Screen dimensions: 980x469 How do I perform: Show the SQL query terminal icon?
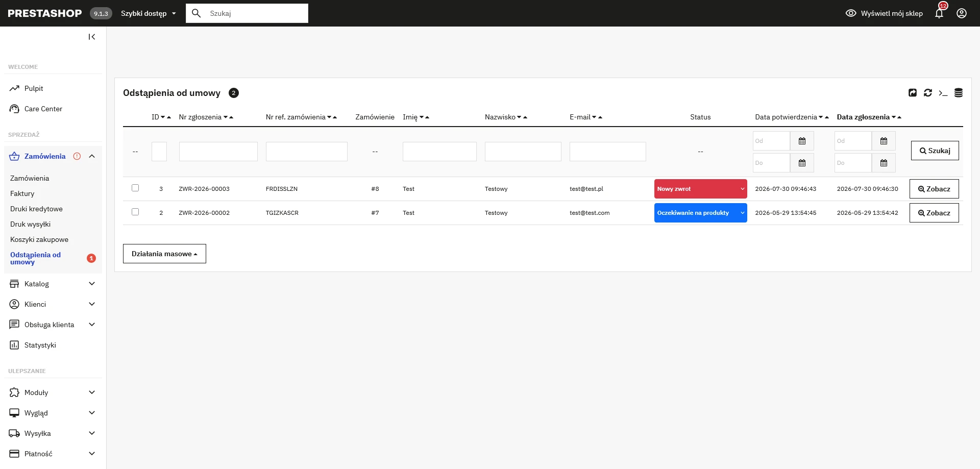pyautogui.click(x=943, y=93)
